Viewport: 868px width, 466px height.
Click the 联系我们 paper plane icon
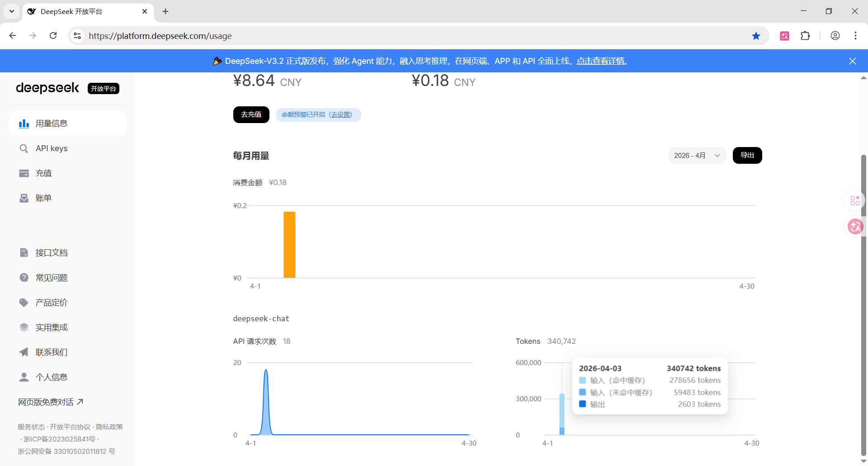(24, 352)
